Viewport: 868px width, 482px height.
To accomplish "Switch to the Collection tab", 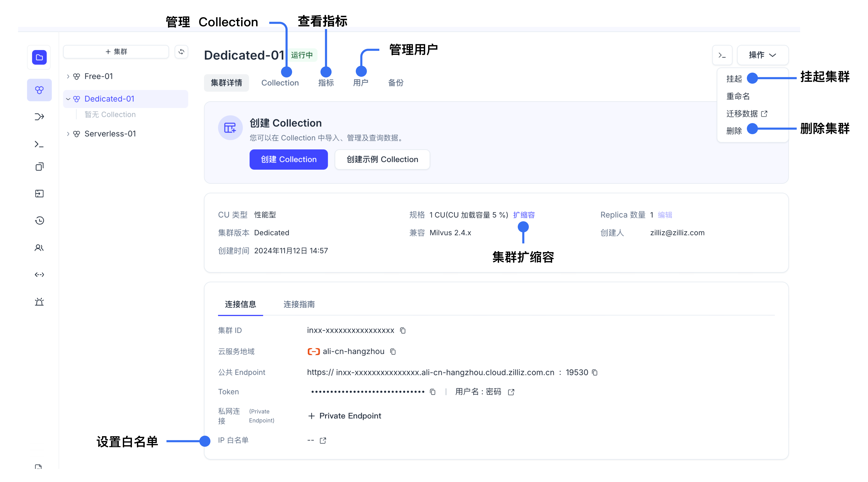I will tap(280, 83).
